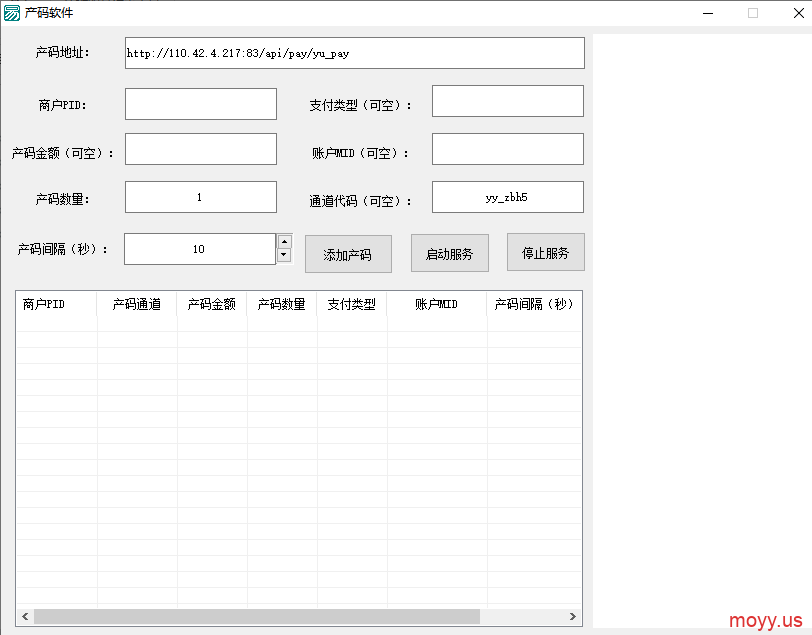Click the 产码间隔 value field

coord(199,249)
